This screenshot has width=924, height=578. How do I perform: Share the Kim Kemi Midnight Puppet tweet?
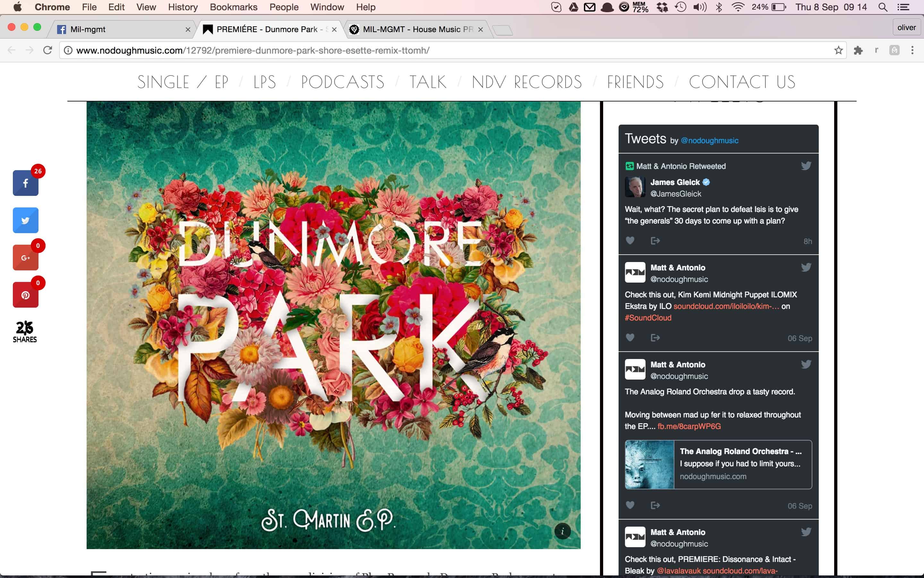[x=655, y=337]
